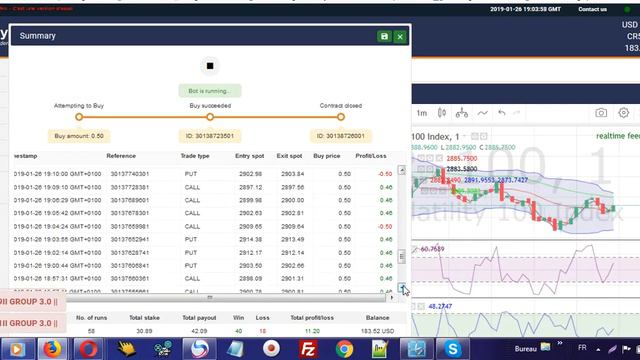The width and height of the screenshot is (640, 360).
Task: Open the candlestick chart style selector
Action: coord(442,113)
